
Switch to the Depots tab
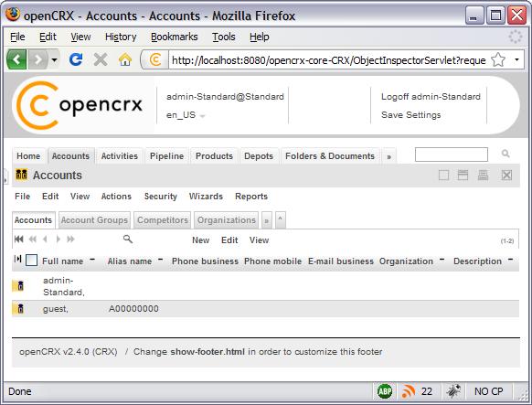[x=259, y=156]
